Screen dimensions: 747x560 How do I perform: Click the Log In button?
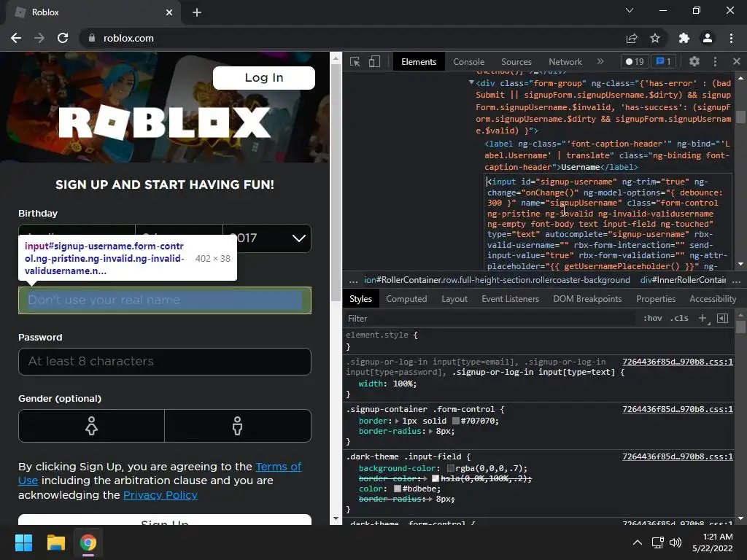pyautogui.click(x=264, y=77)
